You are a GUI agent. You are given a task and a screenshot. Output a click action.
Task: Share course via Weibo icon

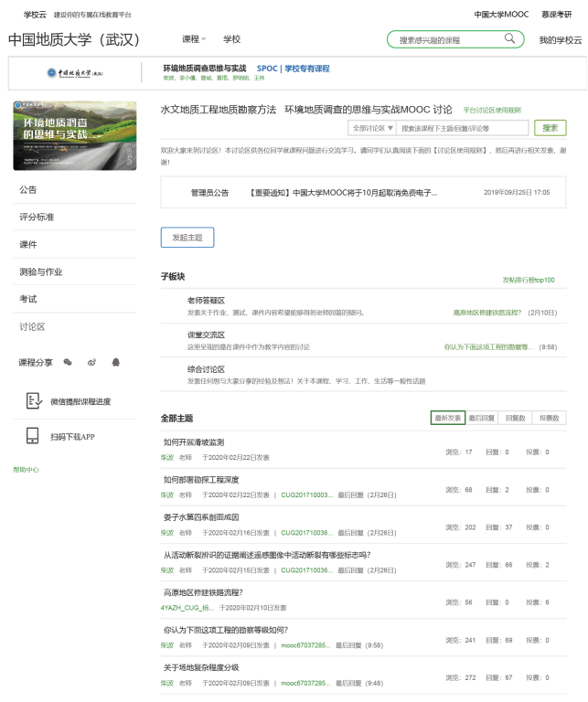pos(91,363)
